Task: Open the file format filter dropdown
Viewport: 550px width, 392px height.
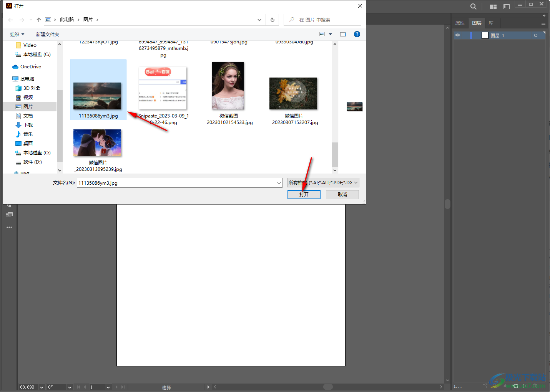Action: (323, 183)
